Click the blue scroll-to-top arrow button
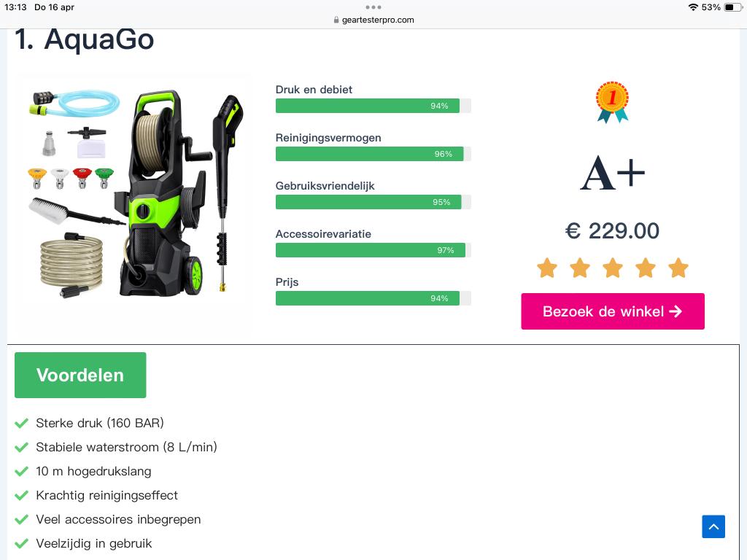Screen dimensions: 747x560 coord(713,526)
